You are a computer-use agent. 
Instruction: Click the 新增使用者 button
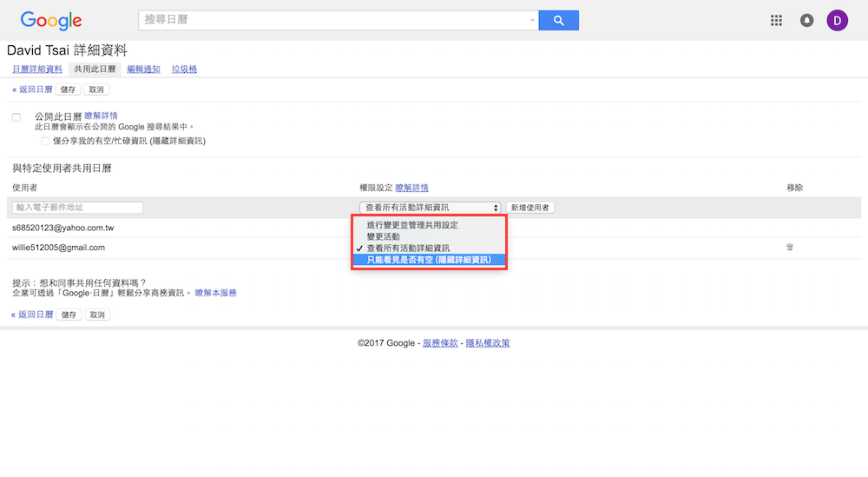[x=529, y=208]
